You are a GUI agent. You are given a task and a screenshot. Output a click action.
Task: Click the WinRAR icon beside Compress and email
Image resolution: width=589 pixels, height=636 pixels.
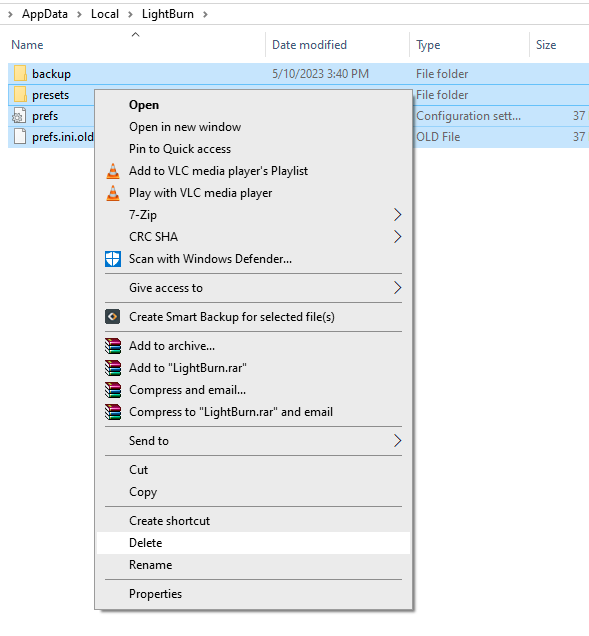pyautogui.click(x=113, y=390)
